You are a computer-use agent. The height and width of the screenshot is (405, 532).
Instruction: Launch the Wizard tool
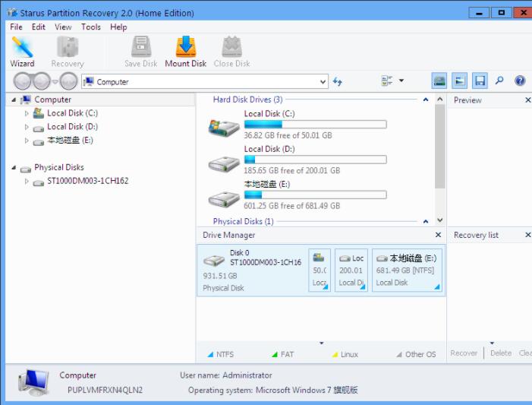[x=22, y=52]
